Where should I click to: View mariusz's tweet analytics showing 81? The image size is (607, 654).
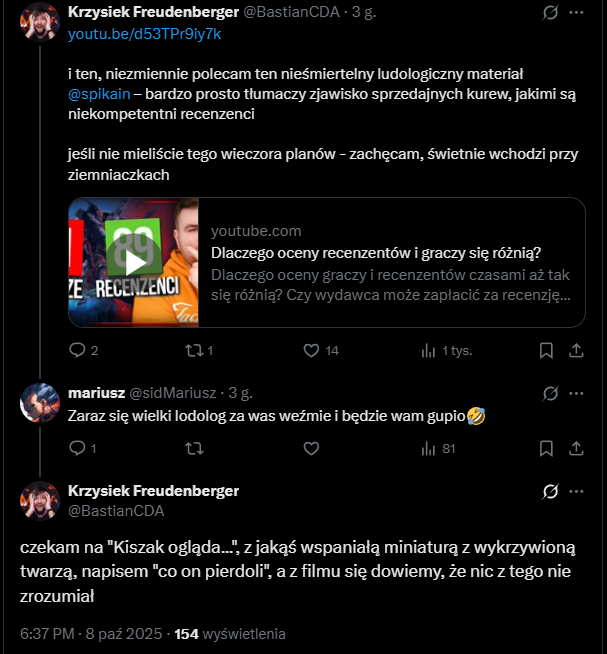tap(429, 449)
